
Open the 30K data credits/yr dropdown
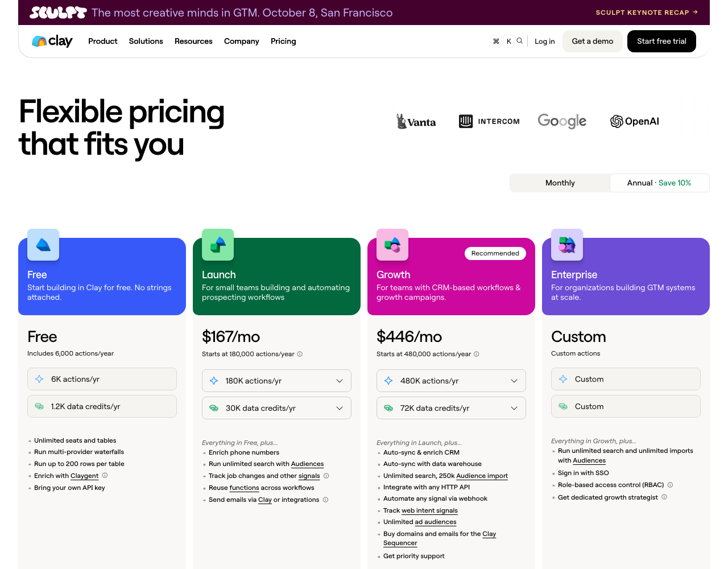click(276, 408)
